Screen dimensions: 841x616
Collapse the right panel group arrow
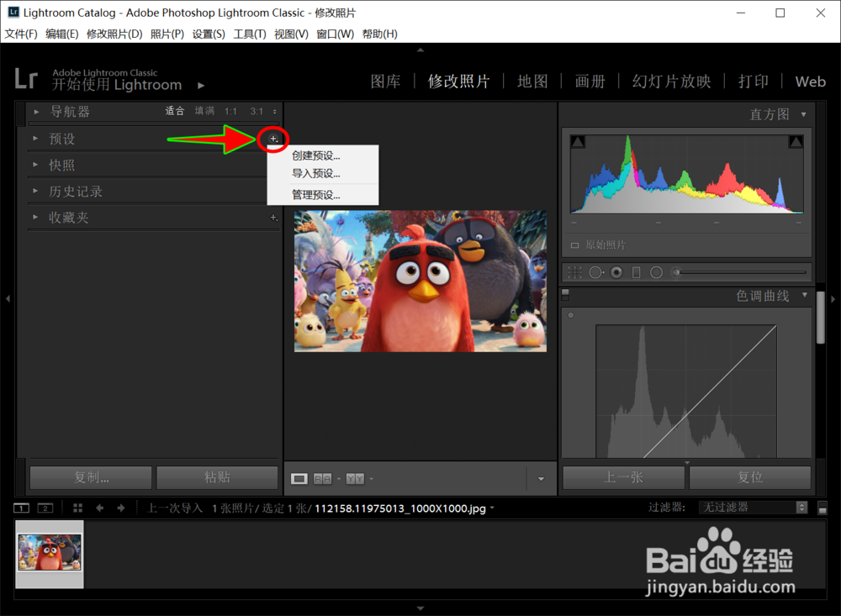[x=833, y=298]
